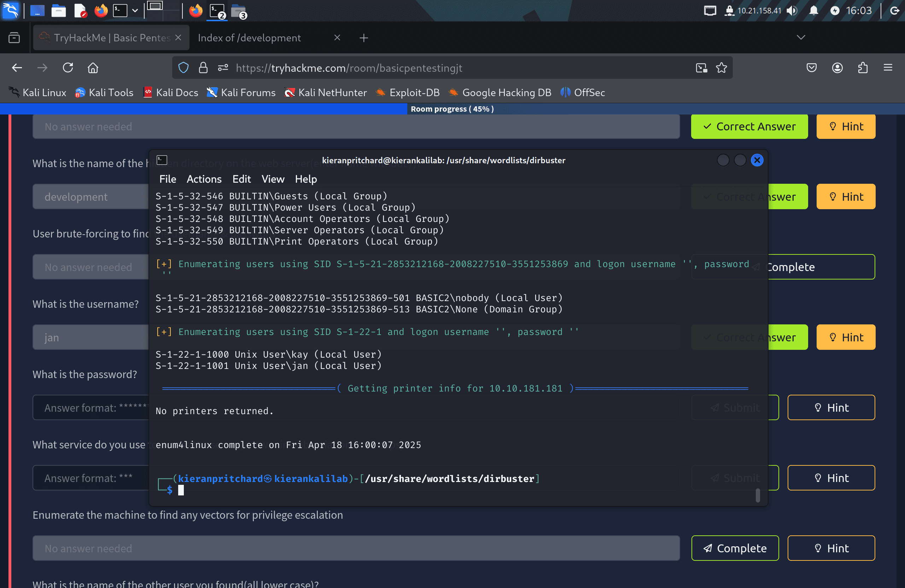This screenshot has height=588, width=905.
Task: Open notifications bell in system tray
Action: [x=813, y=10]
